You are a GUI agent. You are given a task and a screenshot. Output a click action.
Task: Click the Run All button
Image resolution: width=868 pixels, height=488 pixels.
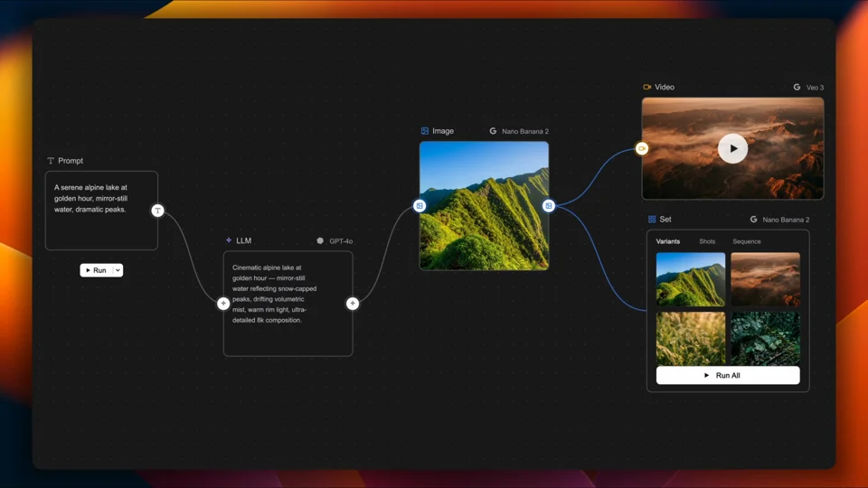click(x=728, y=375)
